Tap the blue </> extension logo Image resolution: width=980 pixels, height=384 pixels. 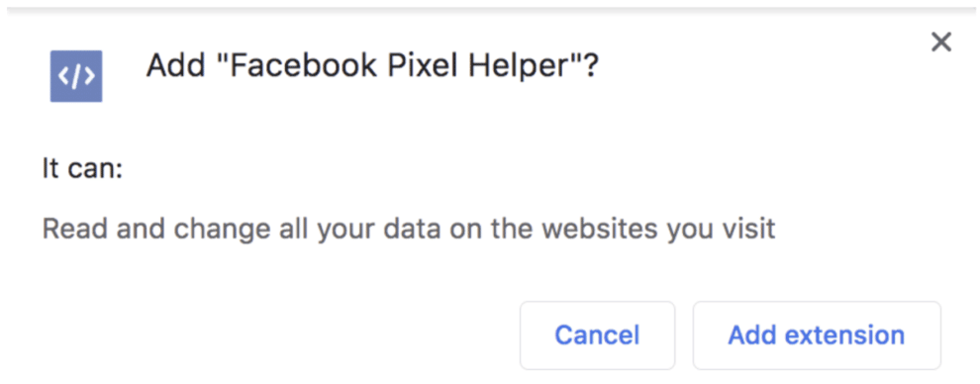point(76,76)
